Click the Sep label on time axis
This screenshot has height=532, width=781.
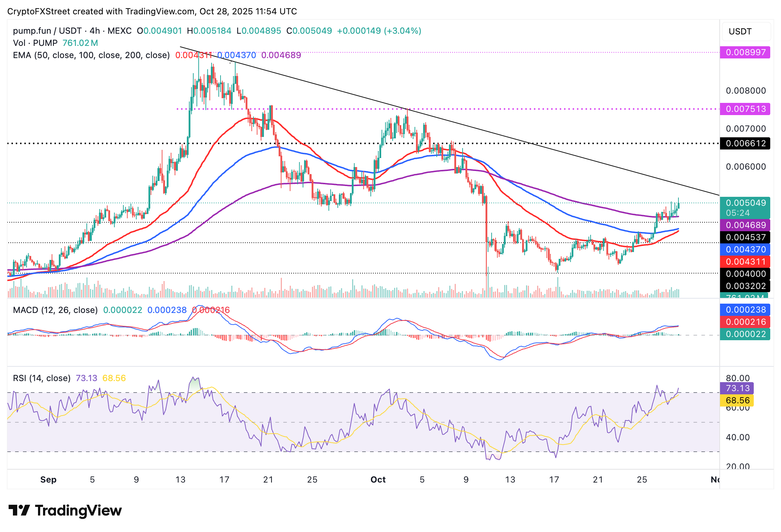click(48, 480)
